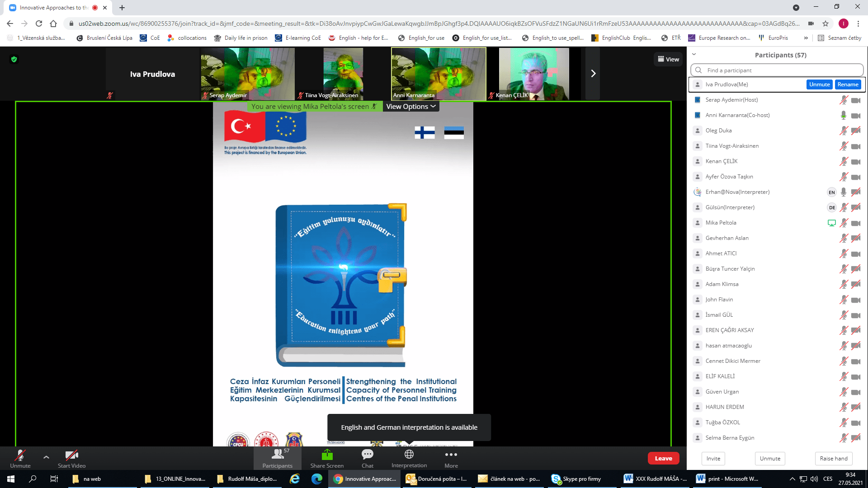The height and width of the screenshot is (488, 868).
Task: Open audio options arrow beside Unmute
Action: [x=46, y=457]
